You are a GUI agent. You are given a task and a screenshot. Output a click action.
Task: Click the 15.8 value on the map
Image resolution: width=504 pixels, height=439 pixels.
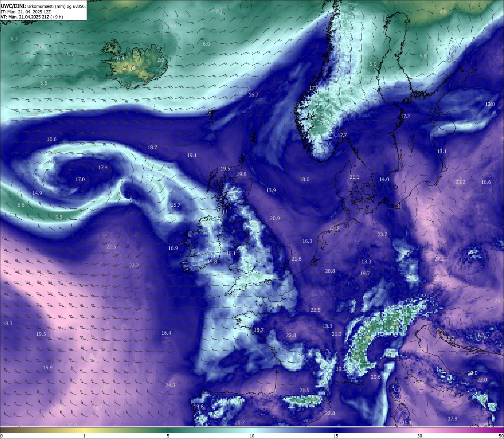(212, 261)
